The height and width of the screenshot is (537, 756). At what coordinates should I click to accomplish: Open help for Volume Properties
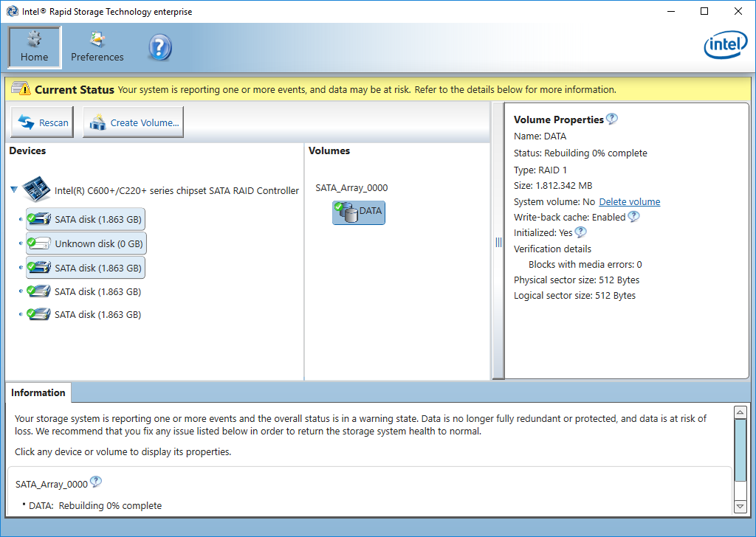coord(611,119)
